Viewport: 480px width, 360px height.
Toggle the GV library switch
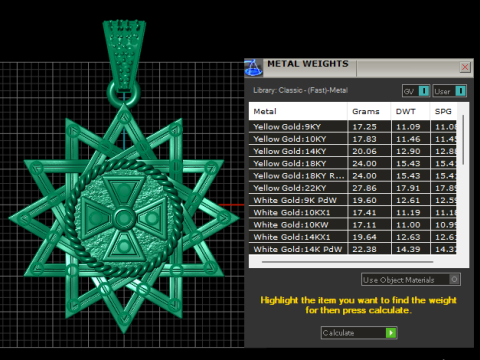(x=416, y=91)
